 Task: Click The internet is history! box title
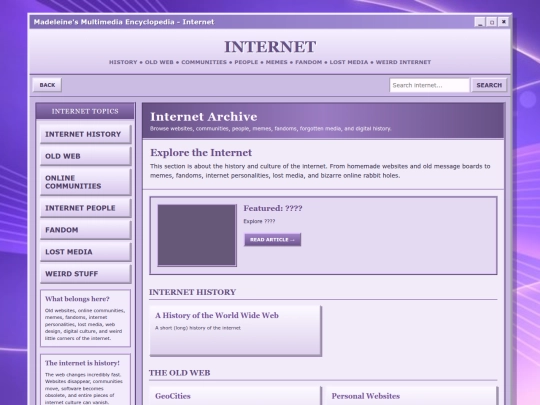[82, 363]
